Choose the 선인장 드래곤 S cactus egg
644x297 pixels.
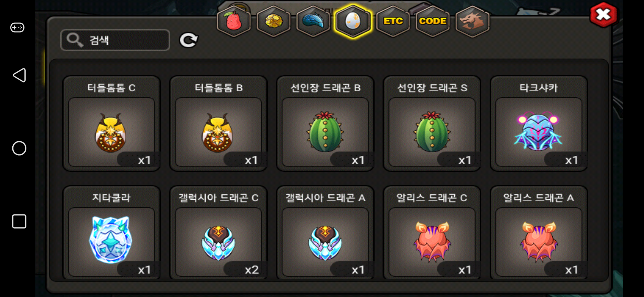point(432,123)
